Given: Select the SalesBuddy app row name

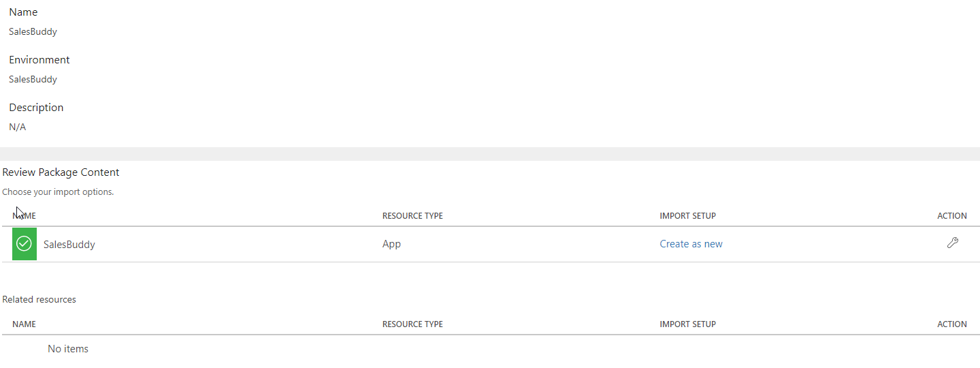Looking at the screenshot, I should [x=69, y=245].
